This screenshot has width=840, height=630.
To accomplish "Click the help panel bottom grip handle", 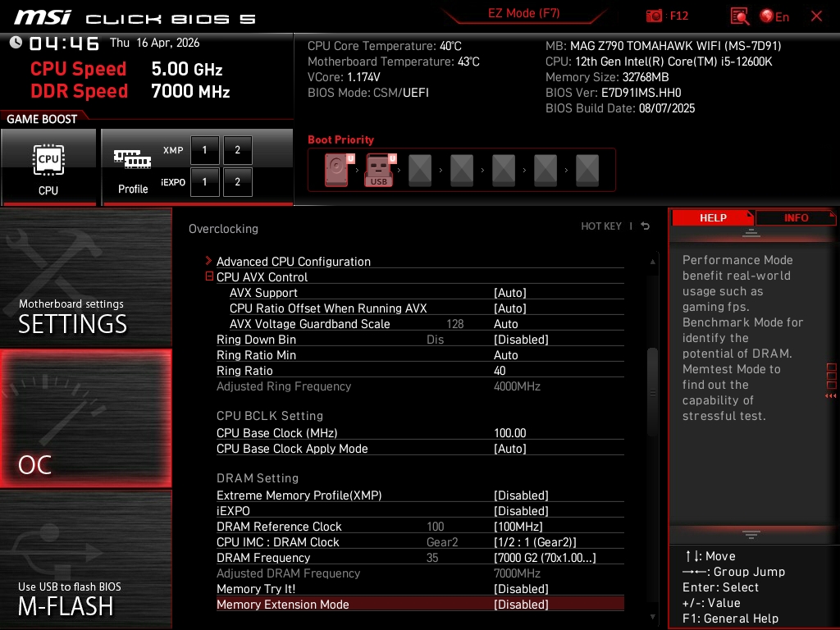I will tap(751, 535).
